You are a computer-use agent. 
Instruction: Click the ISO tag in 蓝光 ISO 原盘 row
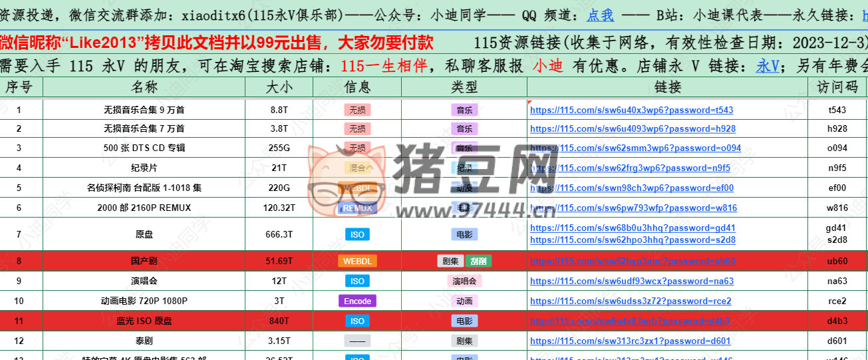click(x=357, y=321)
